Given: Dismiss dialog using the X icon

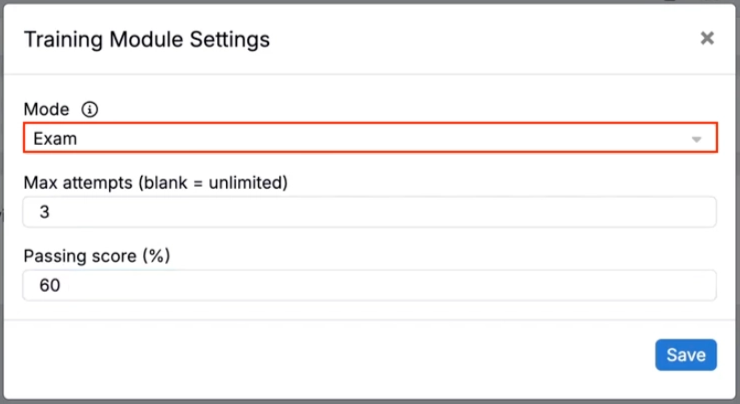Looking at the screenshot, I should click(707, 38).
